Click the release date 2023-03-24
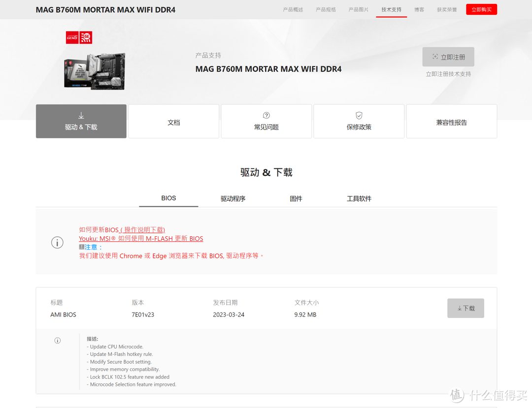The image size is (532, 408). point(229,315)
